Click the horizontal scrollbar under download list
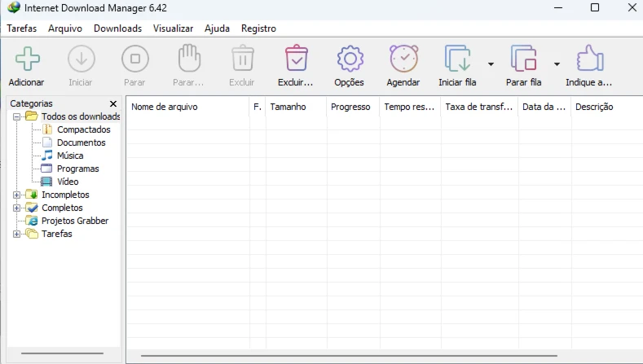The image size is (643, 364). click(349, 356)
